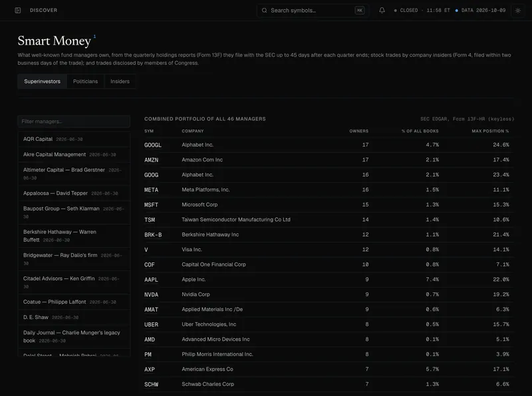Image resolution: width=532 pixels, height=396 pixels.
Task: Select Altimeter Capital — Brad Gerstner
Action: coord(74,173)
